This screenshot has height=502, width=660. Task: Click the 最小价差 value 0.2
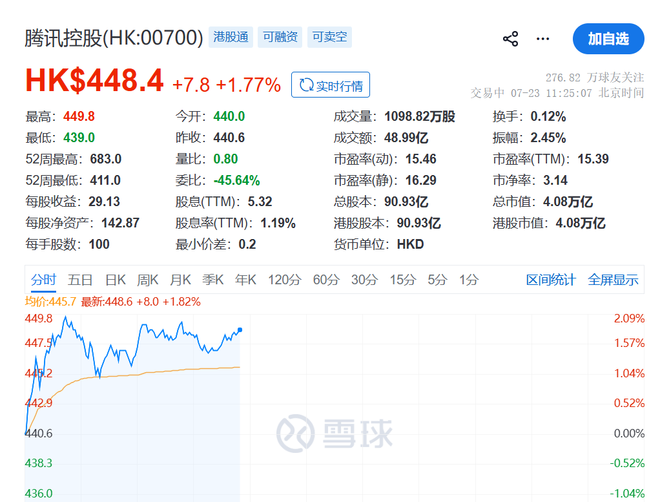pos(247,244)
